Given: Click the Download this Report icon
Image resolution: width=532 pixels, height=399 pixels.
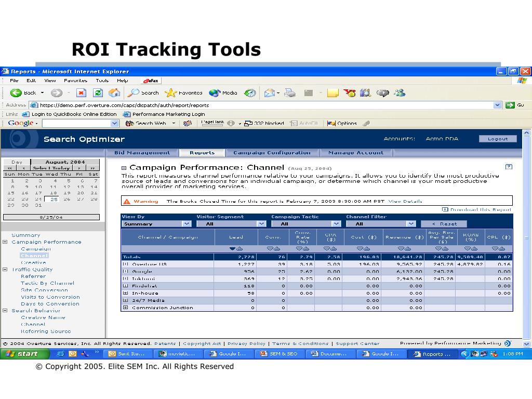Looking at the screenshot, I should (445, 209).
